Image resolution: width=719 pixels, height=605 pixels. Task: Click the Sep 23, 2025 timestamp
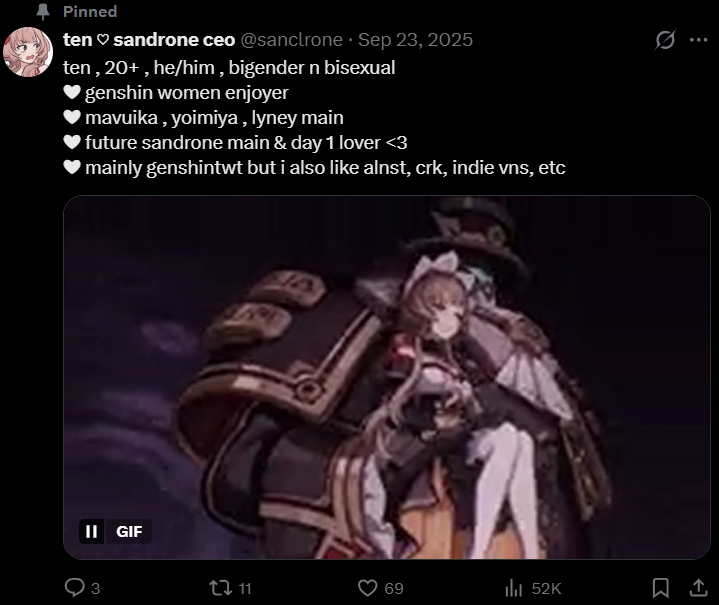pos(415,40)
